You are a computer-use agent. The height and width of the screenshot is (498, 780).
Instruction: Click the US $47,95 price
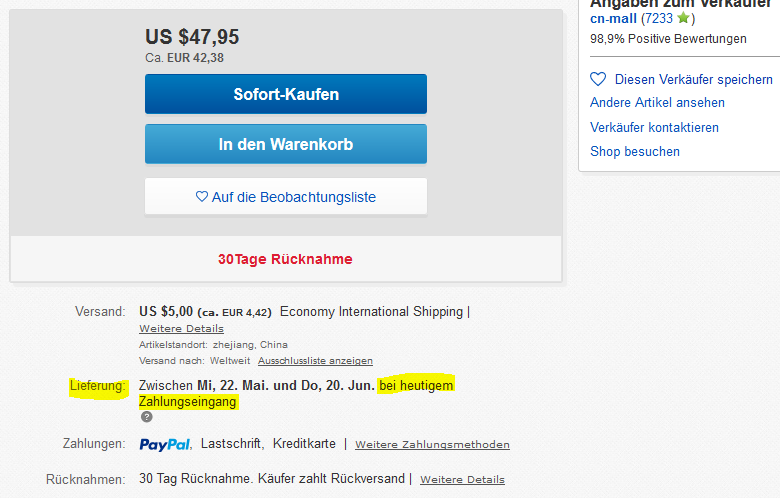tap(192, 37)
